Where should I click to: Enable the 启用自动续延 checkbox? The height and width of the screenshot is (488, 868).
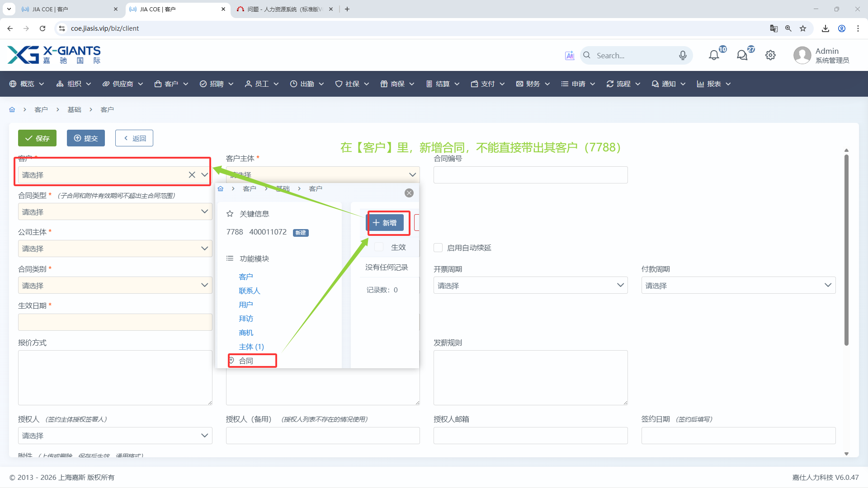438,248
